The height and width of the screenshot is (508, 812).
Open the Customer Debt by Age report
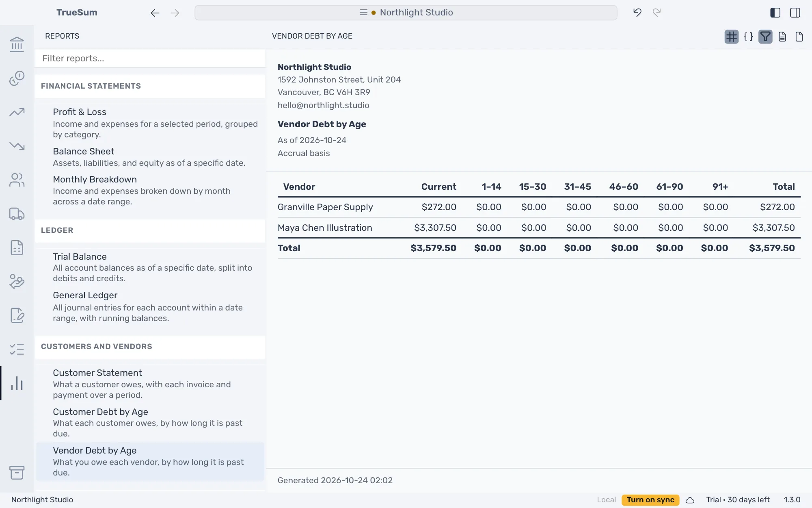pos(150,422)
